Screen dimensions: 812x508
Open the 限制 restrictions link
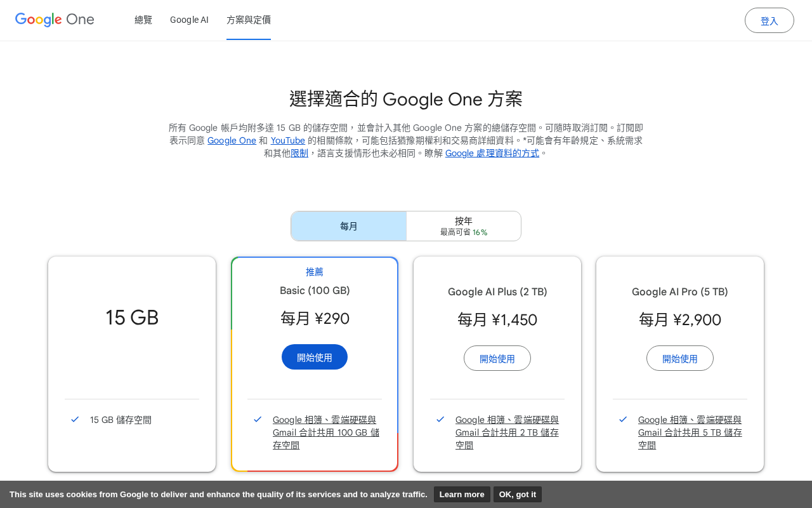(x=299, y=153)
